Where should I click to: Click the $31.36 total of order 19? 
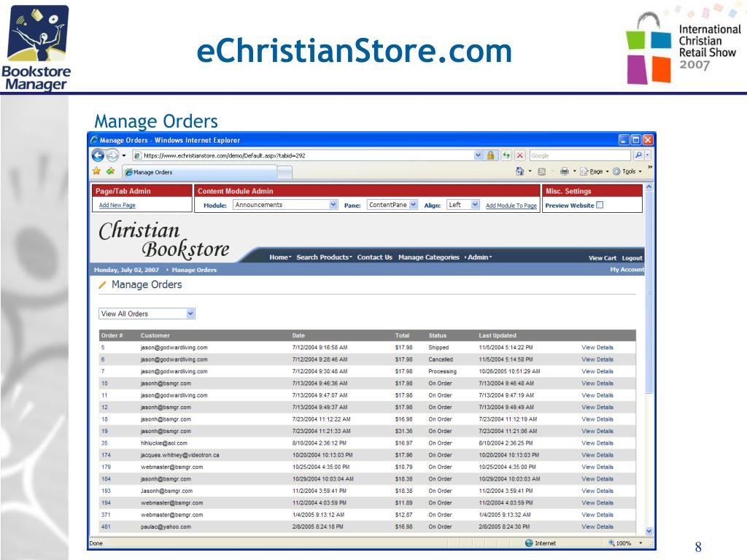(404, 432)
